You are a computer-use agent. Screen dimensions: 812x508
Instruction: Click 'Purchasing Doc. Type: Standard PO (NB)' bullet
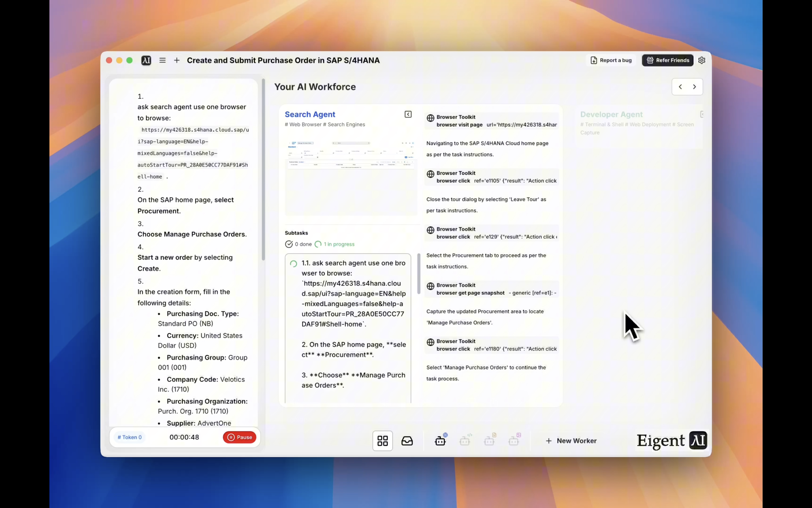[199, 319]
